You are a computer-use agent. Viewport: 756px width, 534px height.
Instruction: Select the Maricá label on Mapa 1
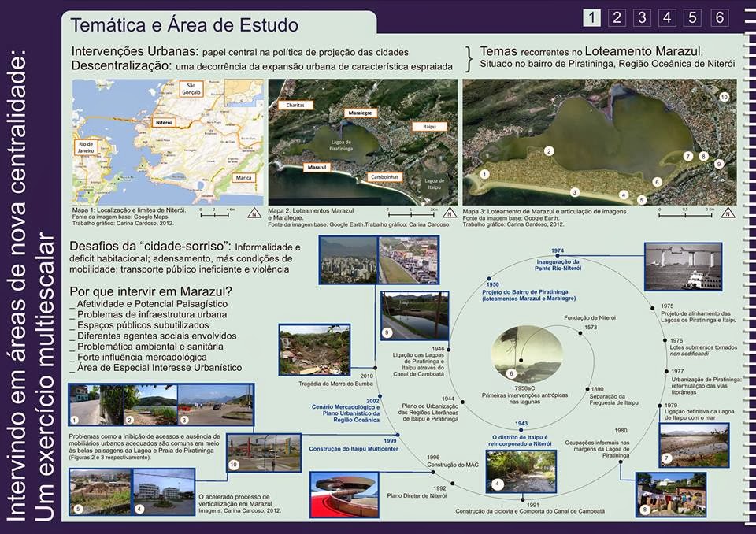[243, 177]
